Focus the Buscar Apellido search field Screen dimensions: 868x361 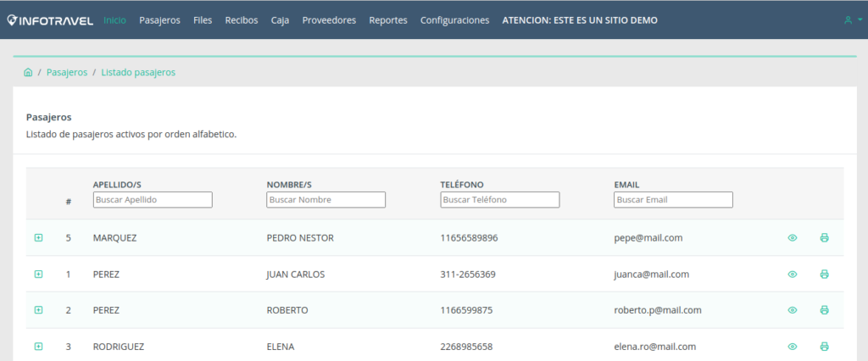[153, 200]
